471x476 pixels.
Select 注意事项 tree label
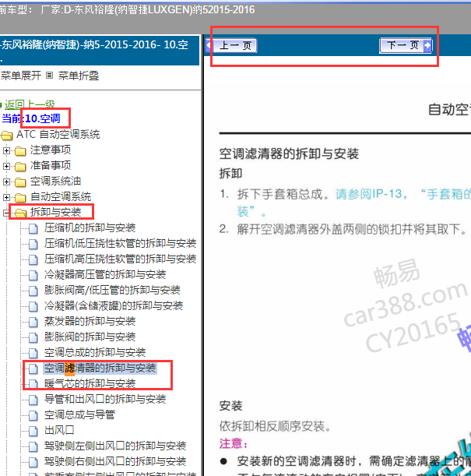point(51,150)
